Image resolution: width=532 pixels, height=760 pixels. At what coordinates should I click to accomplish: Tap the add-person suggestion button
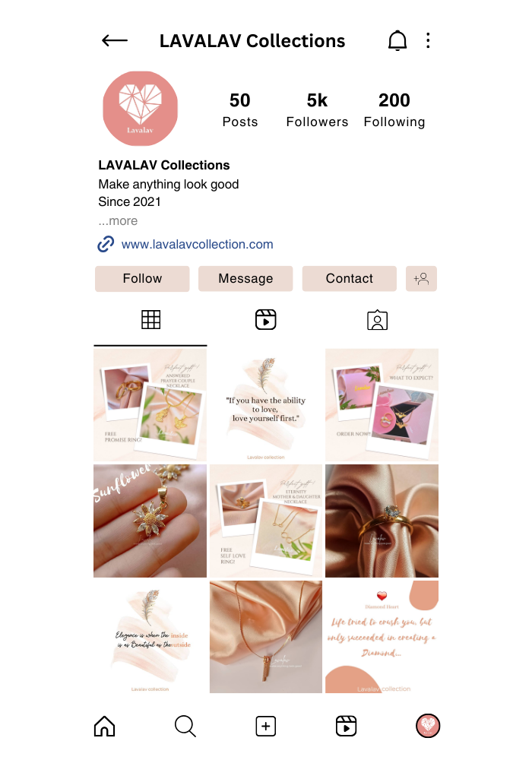421,279
